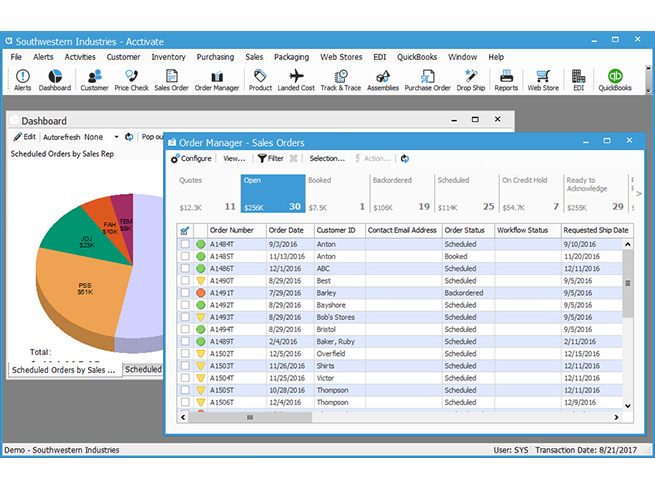Expand more status tiles arrow
This screenshot has width=655, height=490.
639,193
